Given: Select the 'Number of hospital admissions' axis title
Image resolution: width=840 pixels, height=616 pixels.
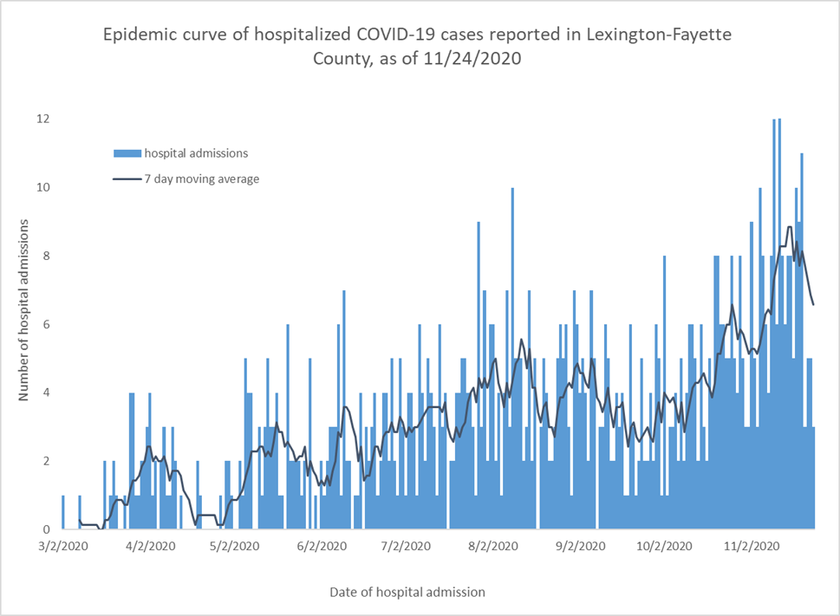Looking at the screenshot, I should pos(25,309).
